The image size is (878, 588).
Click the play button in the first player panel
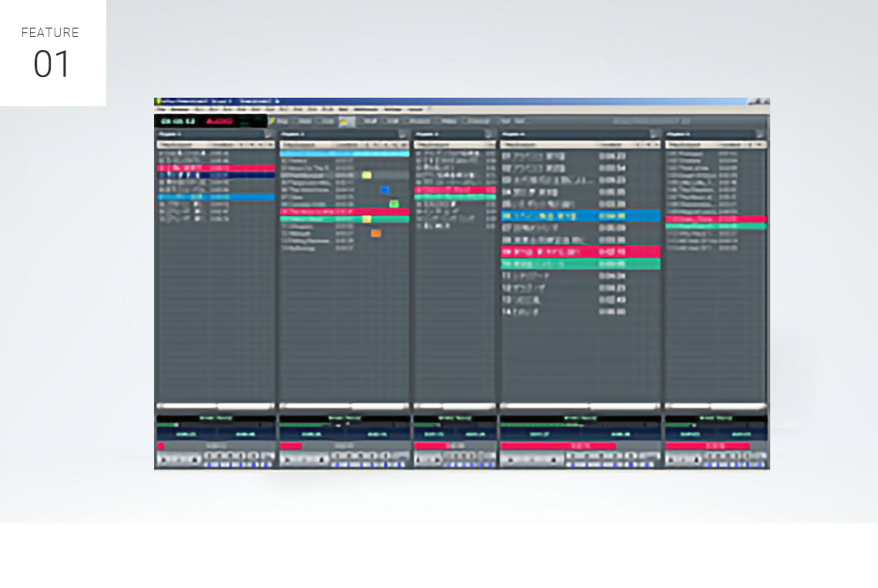[163, 459]
